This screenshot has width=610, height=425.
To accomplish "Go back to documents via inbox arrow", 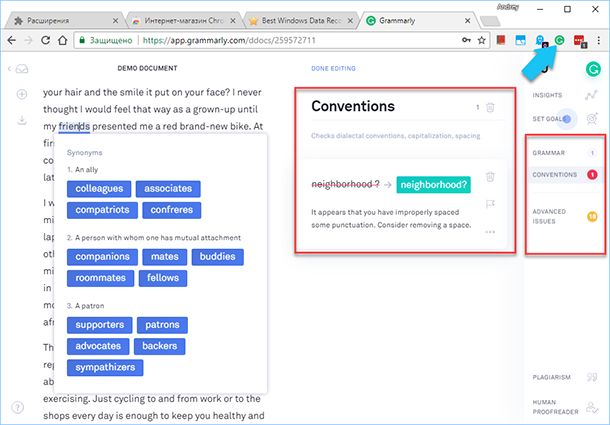I will coord(17,69).
